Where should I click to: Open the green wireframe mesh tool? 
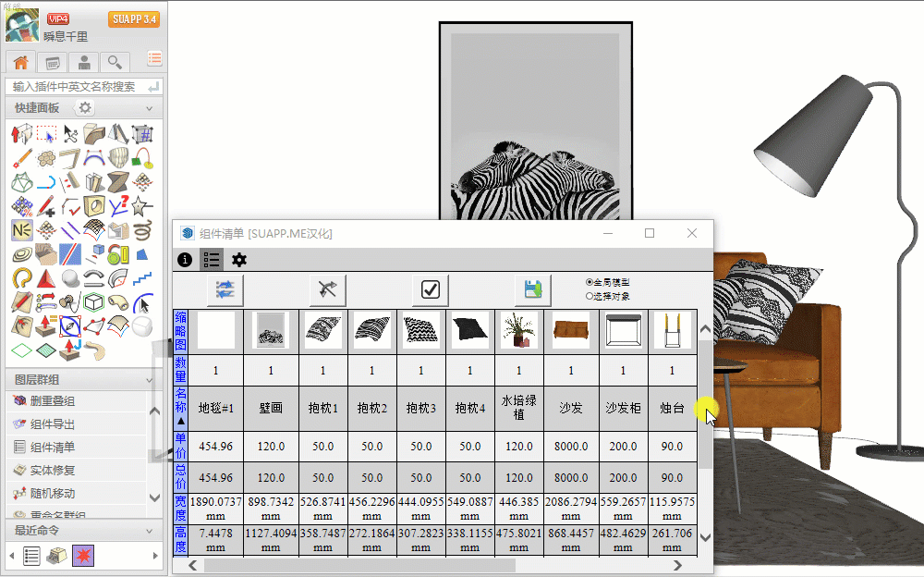point(22,182)
